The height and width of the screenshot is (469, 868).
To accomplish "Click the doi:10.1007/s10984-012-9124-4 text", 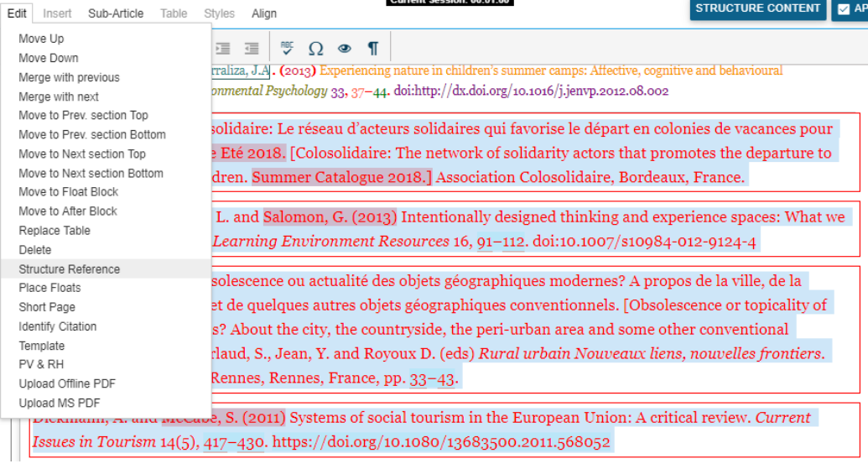I will click(x=644, y=242).
